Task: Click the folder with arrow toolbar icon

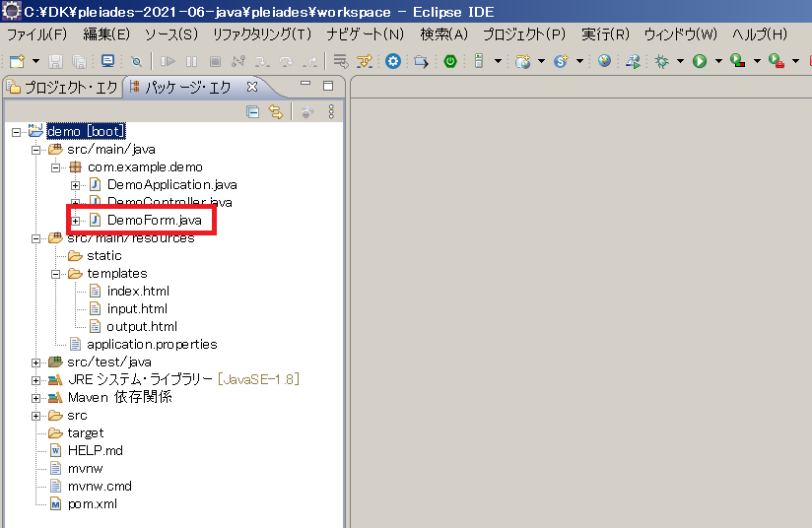Action: click(x=421, y=62)
